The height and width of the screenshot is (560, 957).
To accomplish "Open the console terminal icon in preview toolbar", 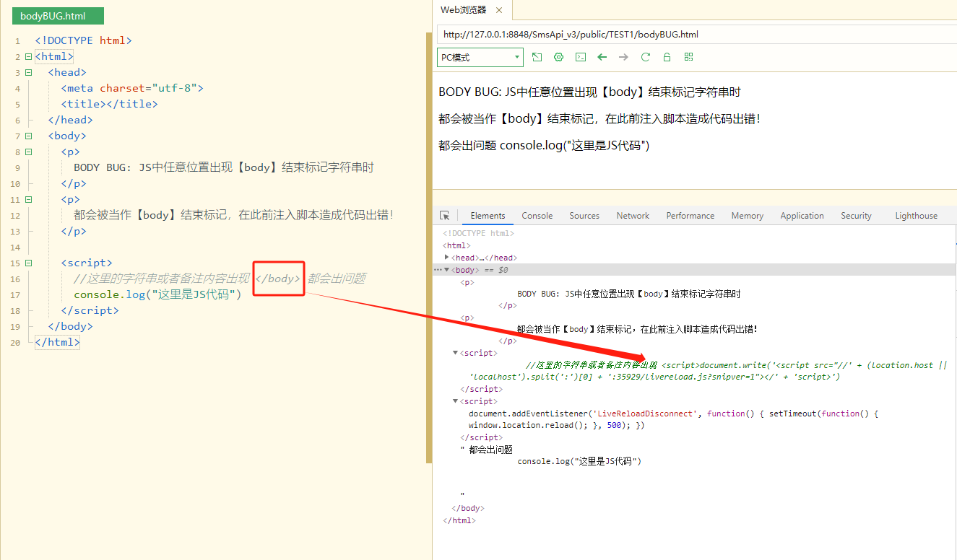I will coord(580,57).
